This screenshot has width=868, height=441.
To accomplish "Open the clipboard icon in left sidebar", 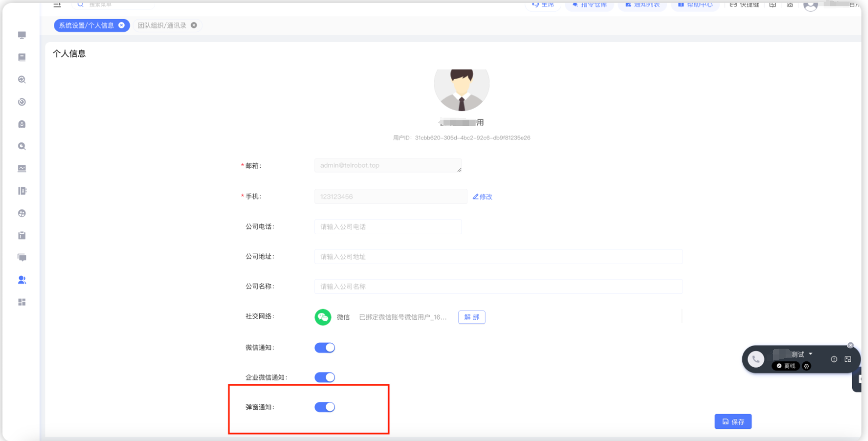I will 22,236.
